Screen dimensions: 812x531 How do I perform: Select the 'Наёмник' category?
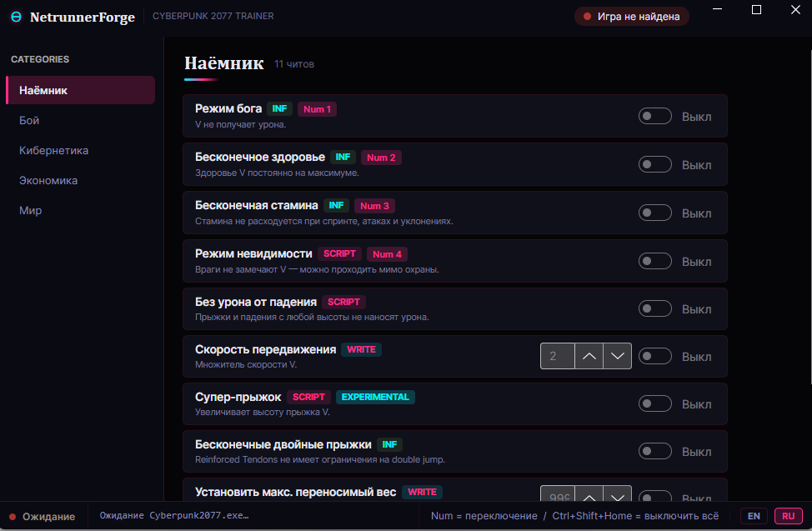[x=80, y=90]
